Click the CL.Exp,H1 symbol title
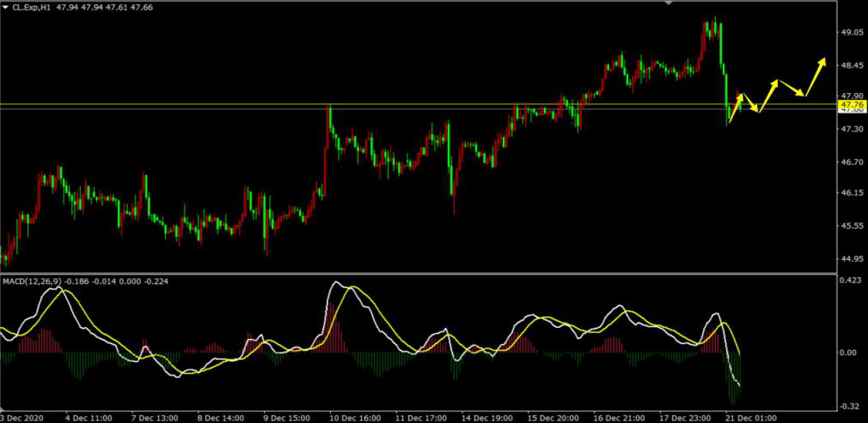This screenshot has height=423, width=868. [x=33, y=7]
